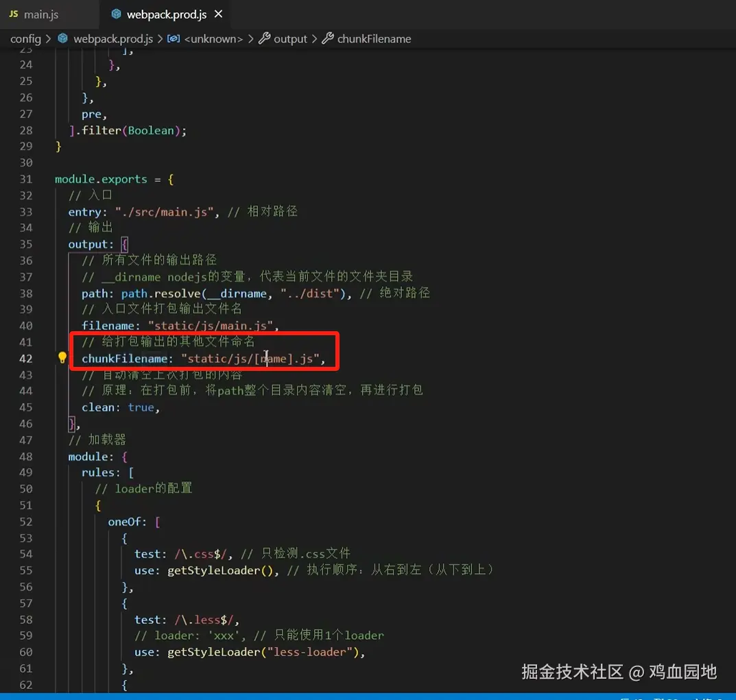Click line number 35 in the gutter
The height and width of the screenshot is (700, 736).
pos(26,245)
